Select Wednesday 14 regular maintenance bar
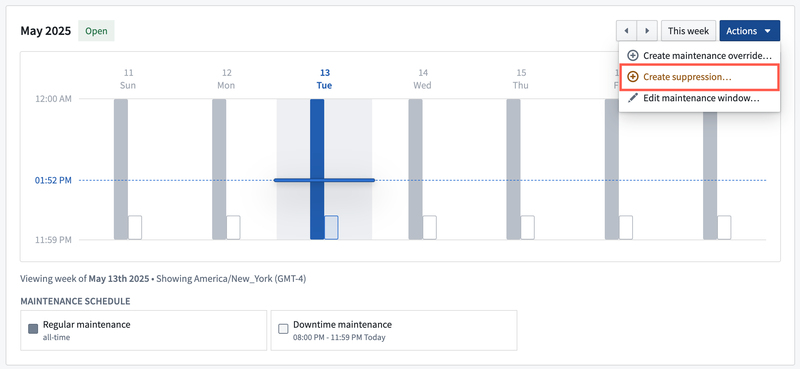 pyautogui.click(x=415, y=169)
